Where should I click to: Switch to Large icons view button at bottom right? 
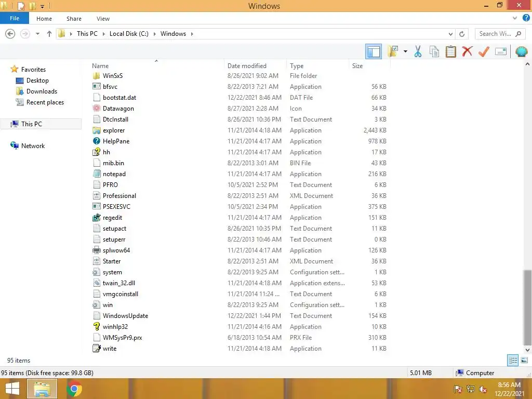(524, 360)
